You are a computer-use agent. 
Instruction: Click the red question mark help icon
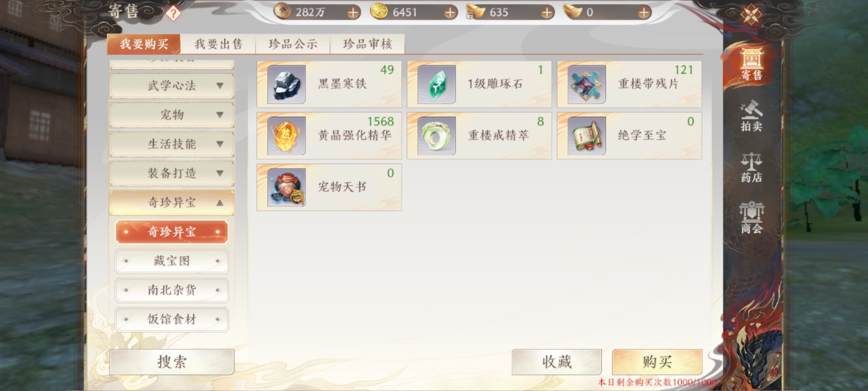point(173,13)
